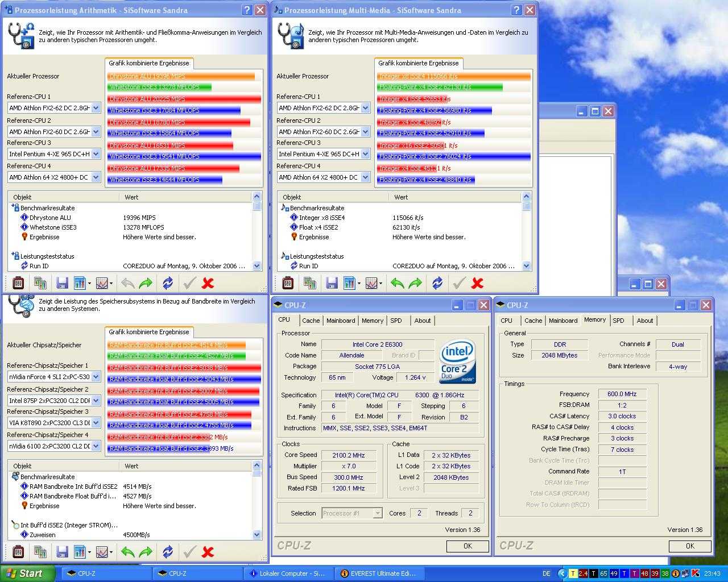This screenshot has width=728, height=582.
Task: Open Referenz-CPU 4 dropdown in Multi-Media window
Action: [x=365, y=177]
